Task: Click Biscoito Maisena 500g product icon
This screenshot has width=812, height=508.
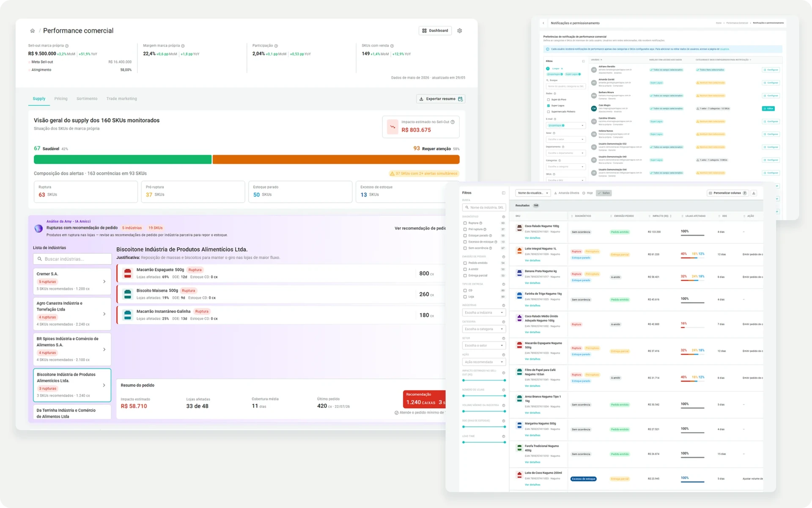Action: [127, 294]
